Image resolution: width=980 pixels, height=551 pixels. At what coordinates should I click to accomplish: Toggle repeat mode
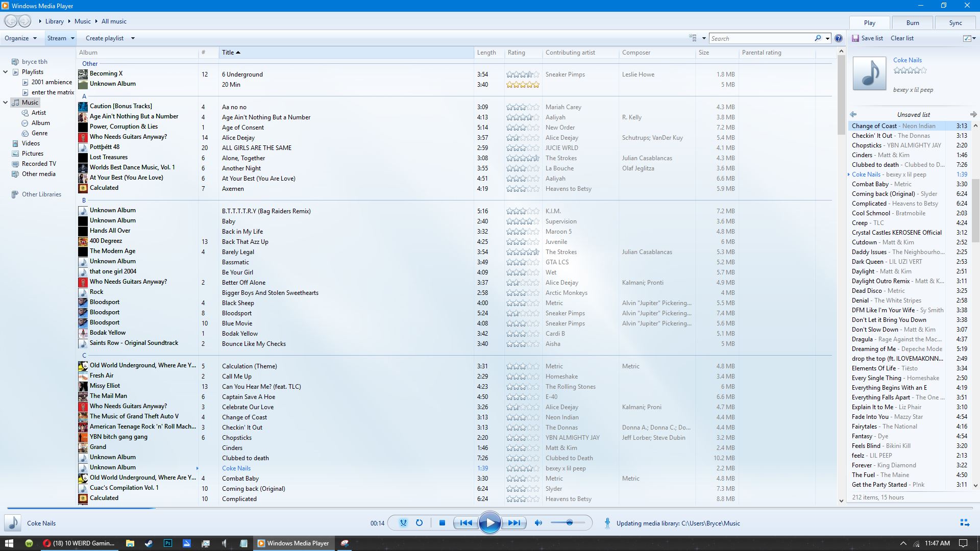pyautogui.click(x=419, y=522)
